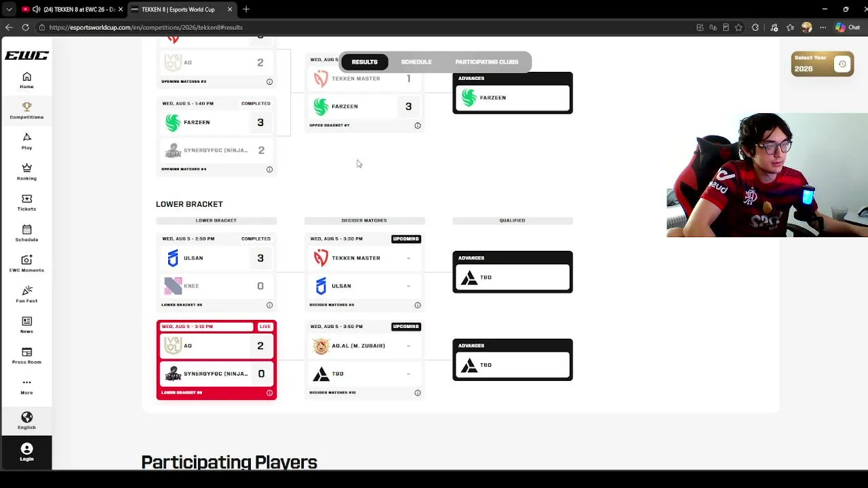Show info for Decider Matches #9
This screenshot has width=868, height=488.
418,306
